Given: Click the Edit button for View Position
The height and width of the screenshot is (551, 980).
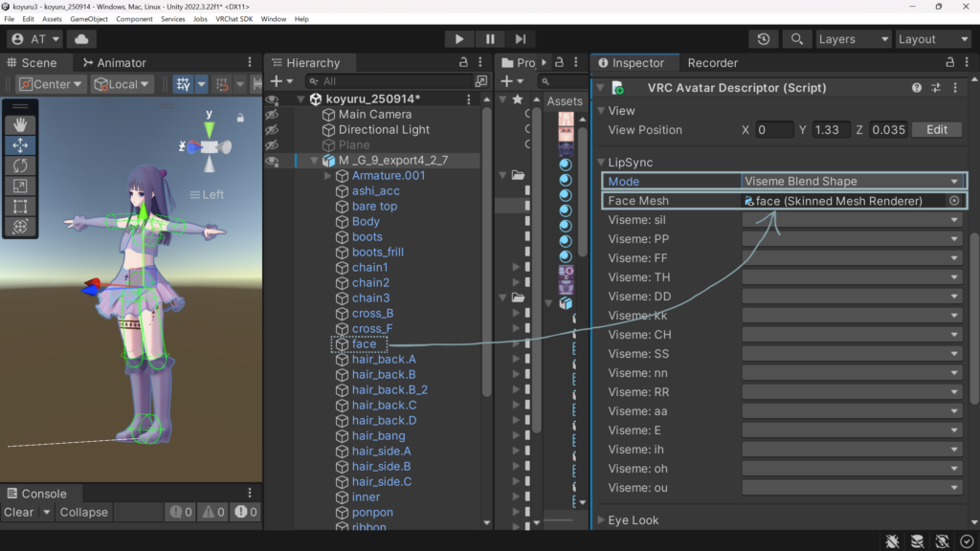Looking at the screenshot, I should [x=936, y=130].
